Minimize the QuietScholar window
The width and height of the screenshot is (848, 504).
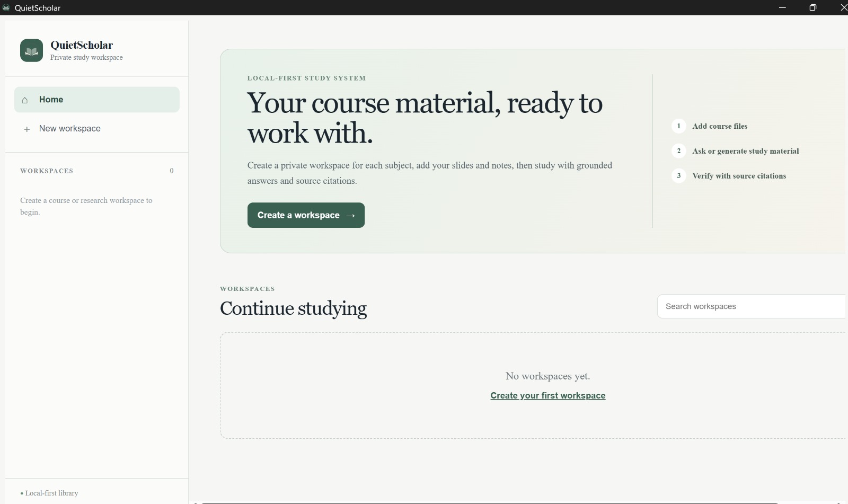tap(783, 7)
